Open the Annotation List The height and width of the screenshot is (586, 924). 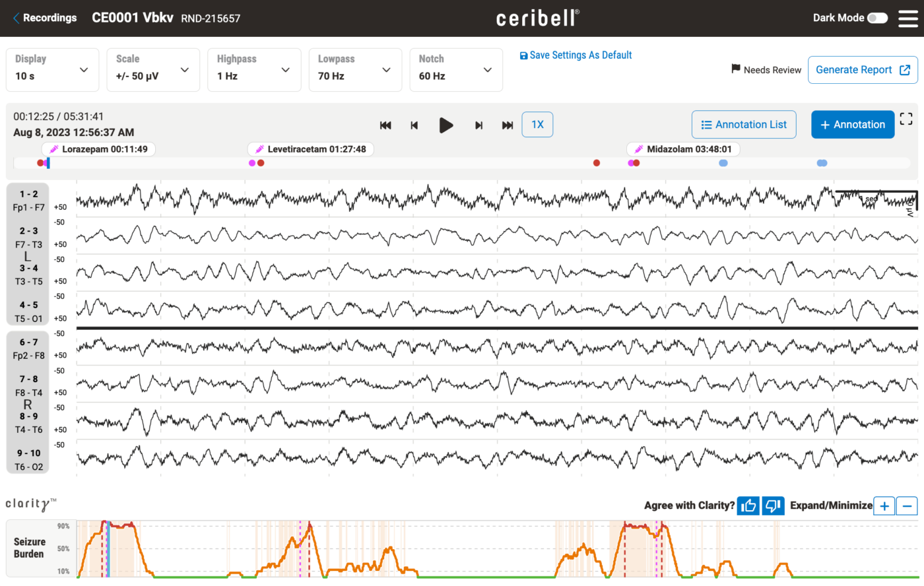point(744,125)
